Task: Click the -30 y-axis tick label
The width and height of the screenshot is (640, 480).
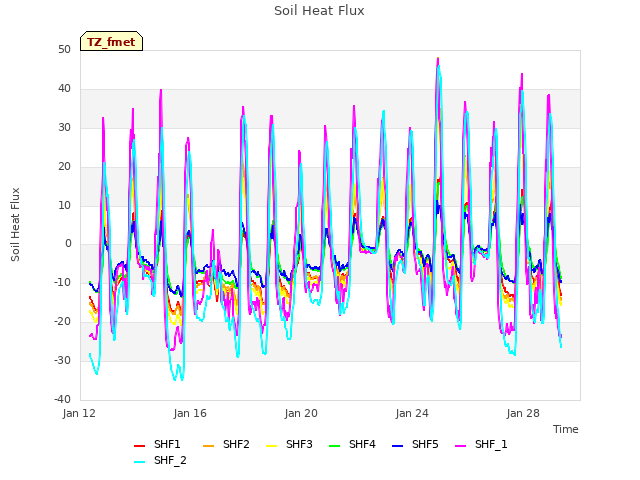Action: click(63, 360)
